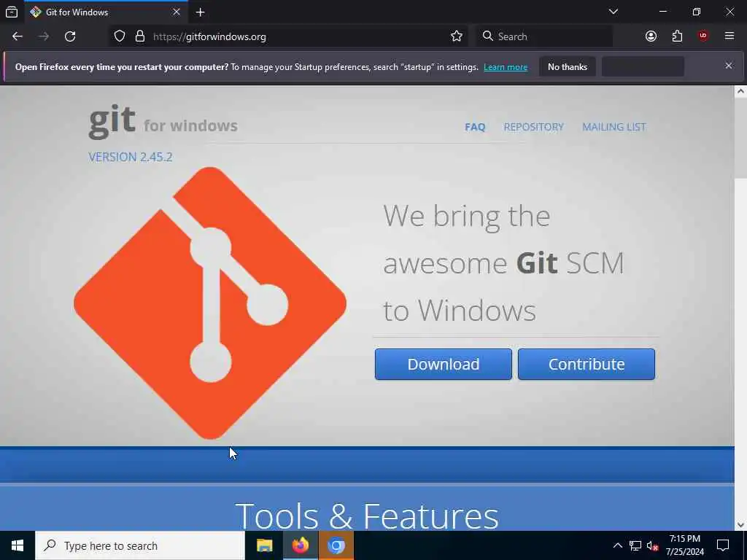View site security via padlock icon
This screenshot has height=560, width=747.
[x=140, y=36]
